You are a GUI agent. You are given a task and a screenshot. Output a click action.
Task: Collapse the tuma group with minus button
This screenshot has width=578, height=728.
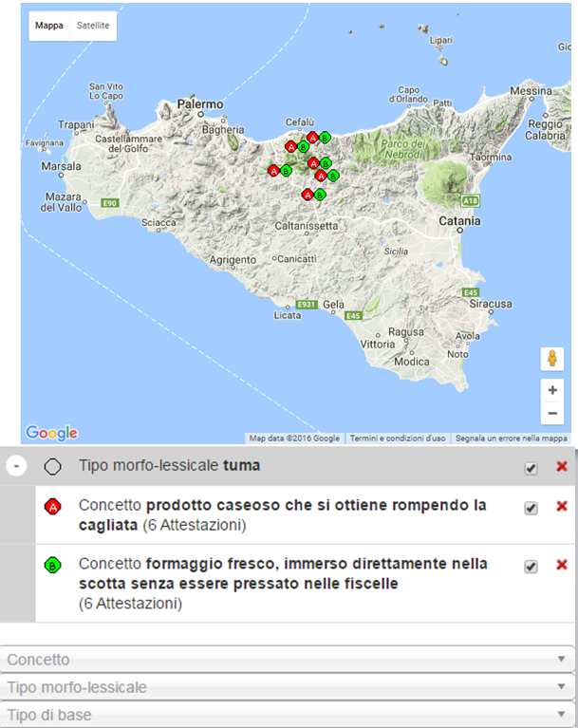point(16,467)
